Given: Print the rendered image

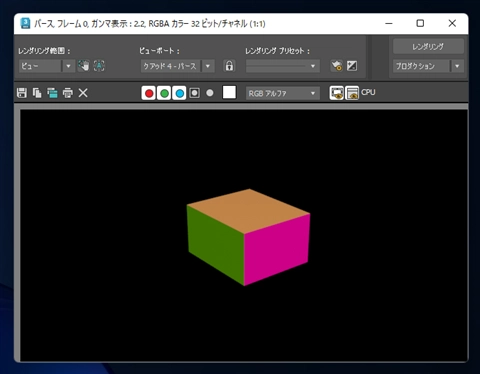Looking at the screenshot, I should (x=68, y=93).
